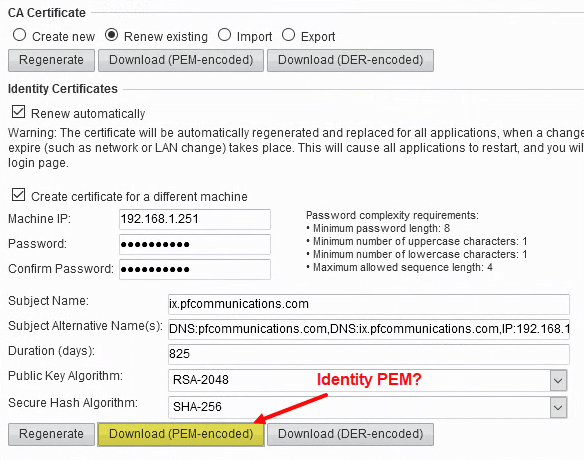Viewport: 584px width, 460px height.
Task: Click Regenerate under Identity Certificates
Action: point(51,434)
